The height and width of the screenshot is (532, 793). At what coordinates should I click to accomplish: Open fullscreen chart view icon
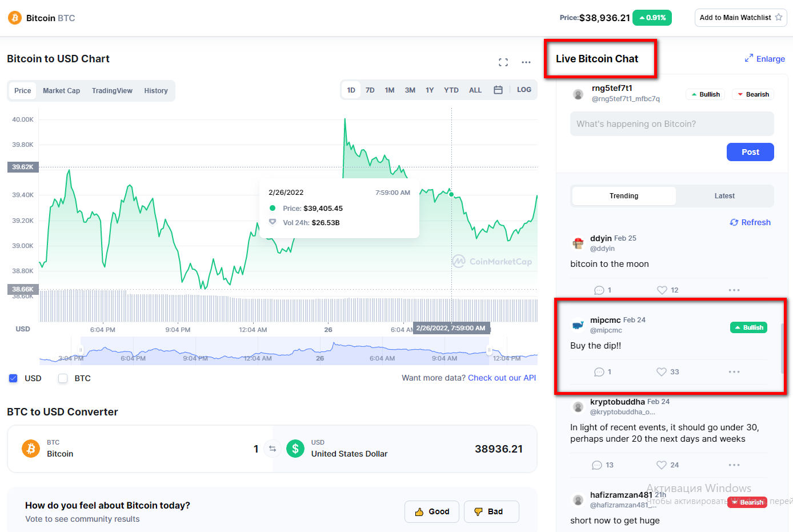(x=503, y=62)
